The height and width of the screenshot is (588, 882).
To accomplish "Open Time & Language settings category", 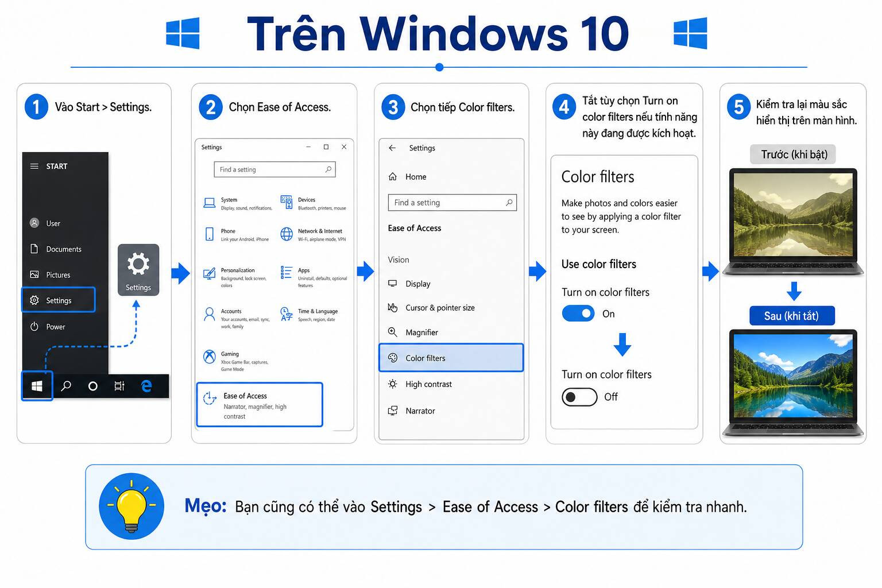I will [x=309, y=315].
